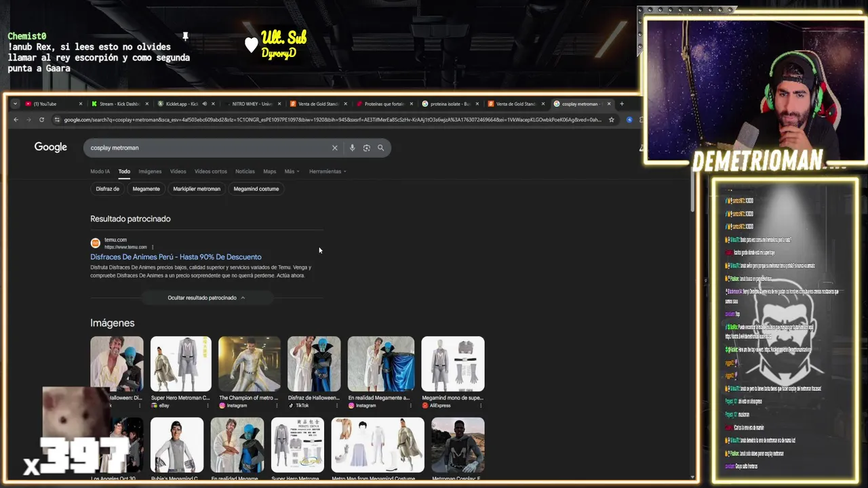The image size is (868, 488).
Task: Clear the Google search box text
Action: (334, 148)
